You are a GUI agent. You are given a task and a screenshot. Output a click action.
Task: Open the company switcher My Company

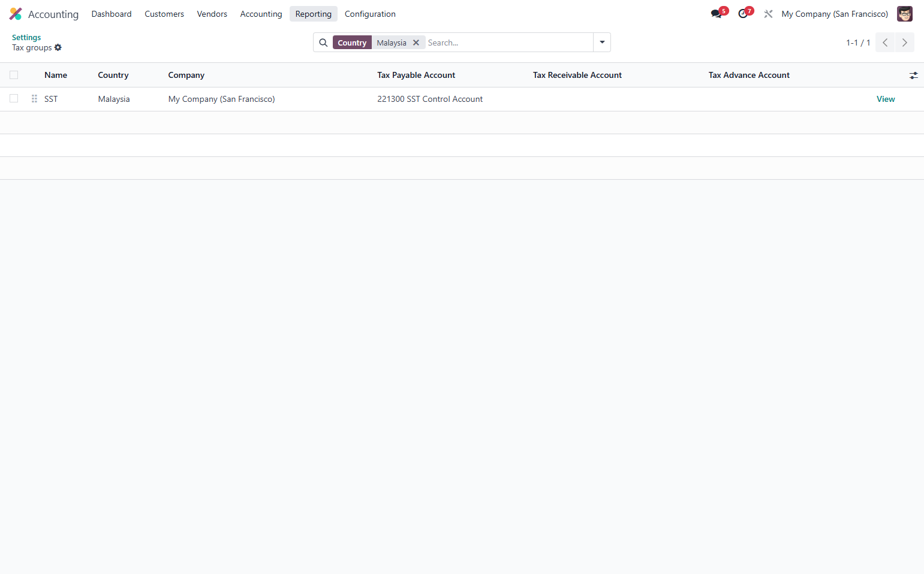coord(835,14)
